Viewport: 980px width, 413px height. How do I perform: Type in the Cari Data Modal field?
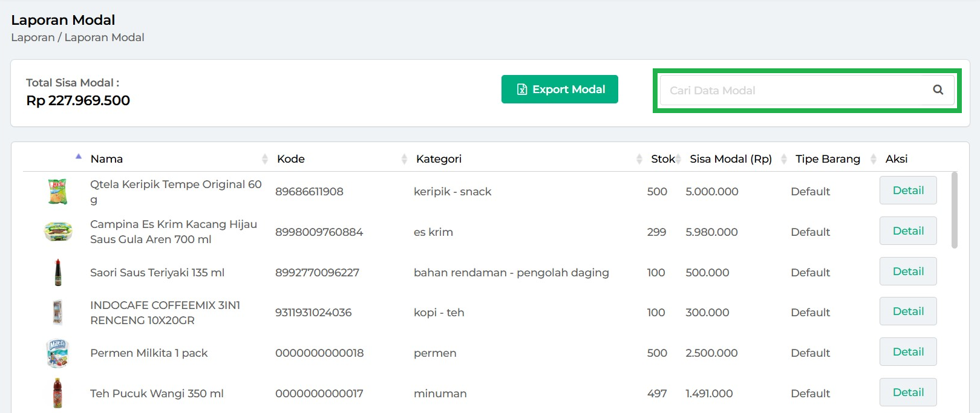click(x=792, y=90)
